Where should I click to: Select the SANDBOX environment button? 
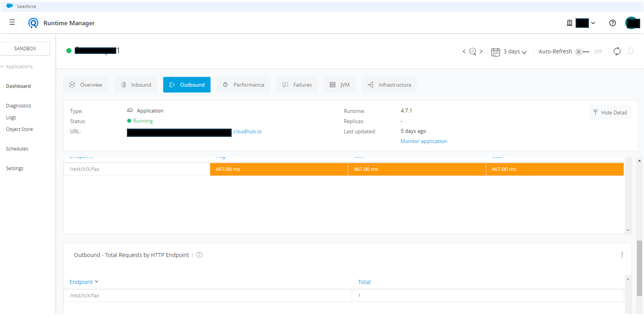[25, 49]
